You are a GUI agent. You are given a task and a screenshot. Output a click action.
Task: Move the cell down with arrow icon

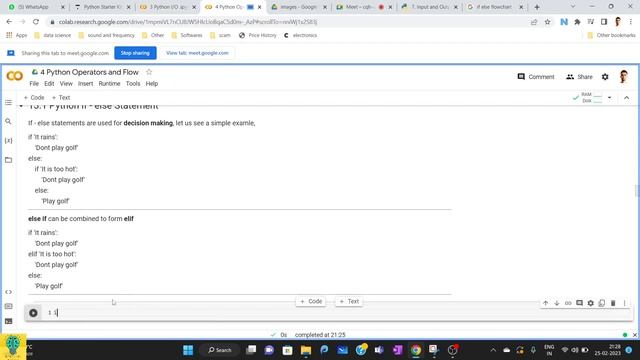(557, 303)
